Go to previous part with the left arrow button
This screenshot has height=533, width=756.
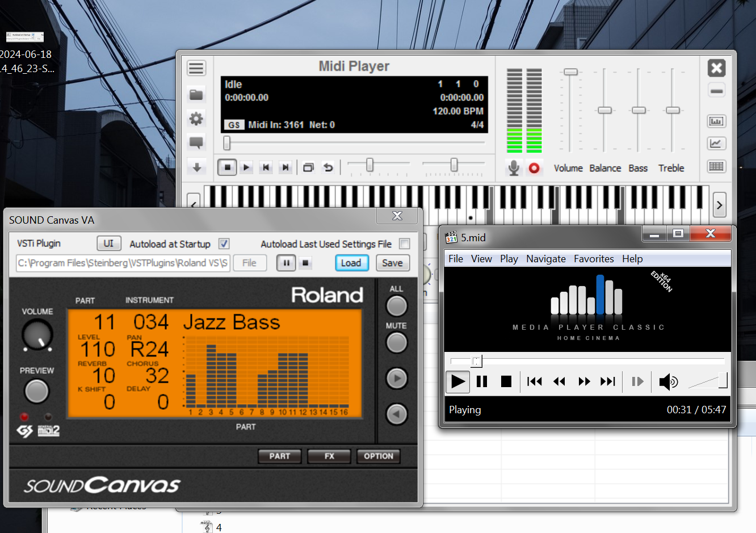coord(397,414)
